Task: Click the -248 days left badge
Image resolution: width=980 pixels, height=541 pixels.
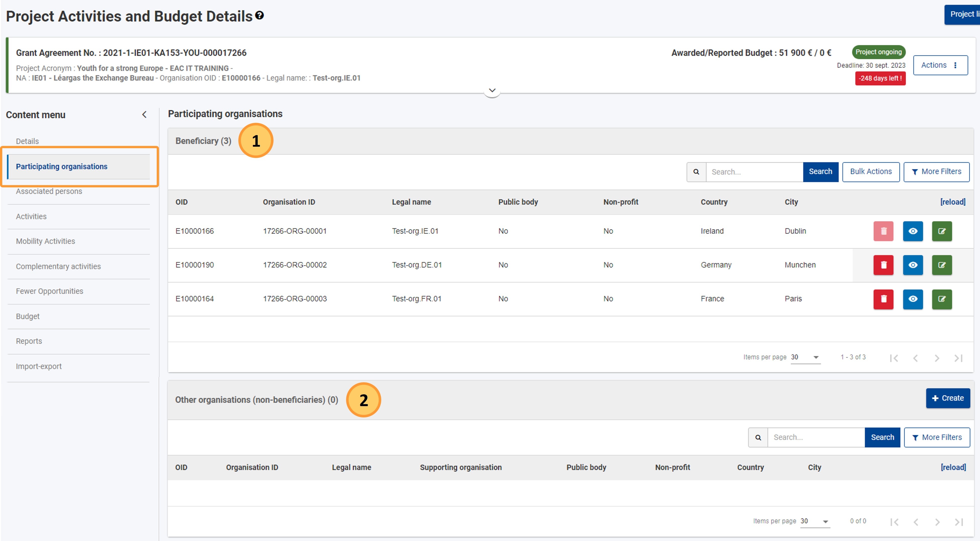Action: tap(880, 78)
